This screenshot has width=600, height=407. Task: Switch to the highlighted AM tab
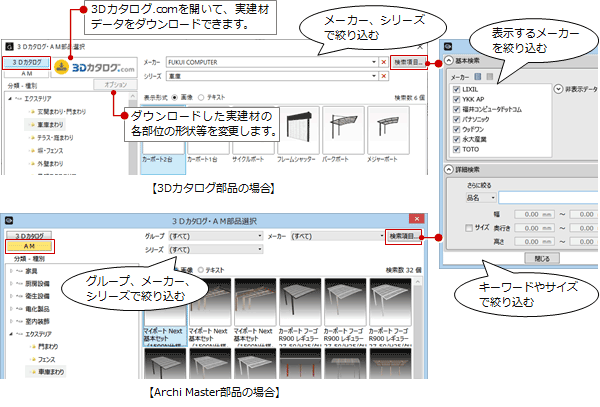29,245
